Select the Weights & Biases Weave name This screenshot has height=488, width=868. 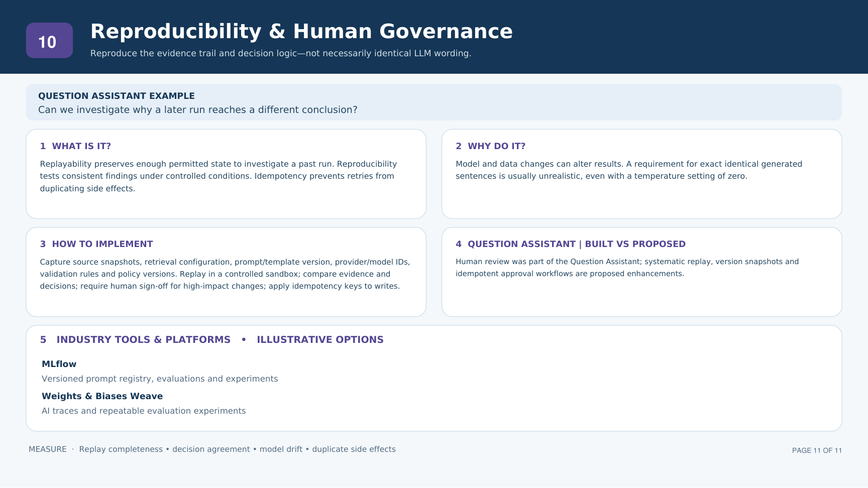point(102,396)
